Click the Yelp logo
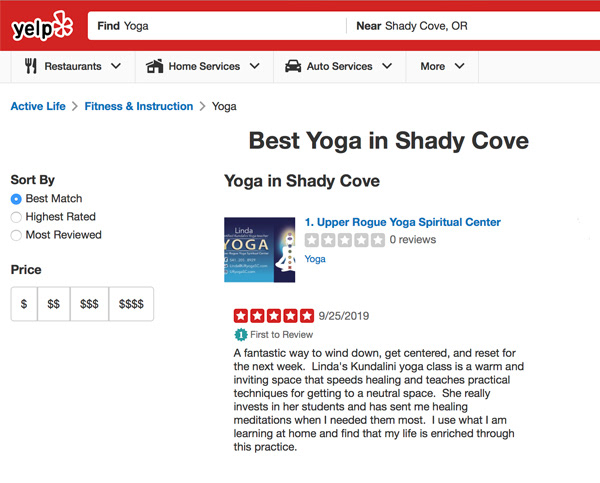The width and height of the screenshot is (600, 483). 43,26
